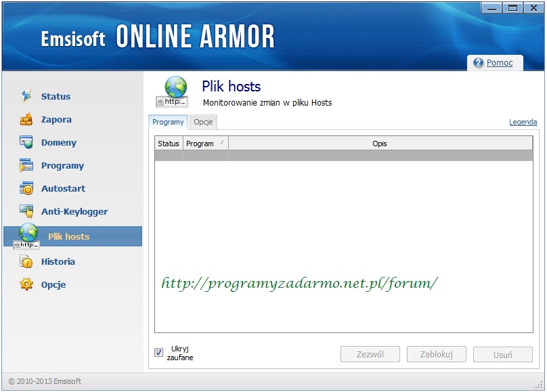The image size is (547, 392).
Task: Open the Autostart icon in sidebar
Action: (26, 189)
